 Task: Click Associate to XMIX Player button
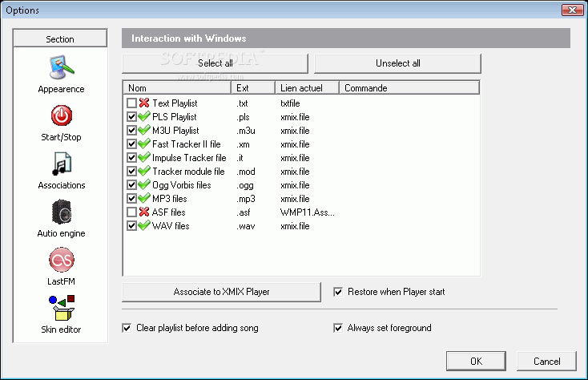pyautogui.click(x=221, y=292)
